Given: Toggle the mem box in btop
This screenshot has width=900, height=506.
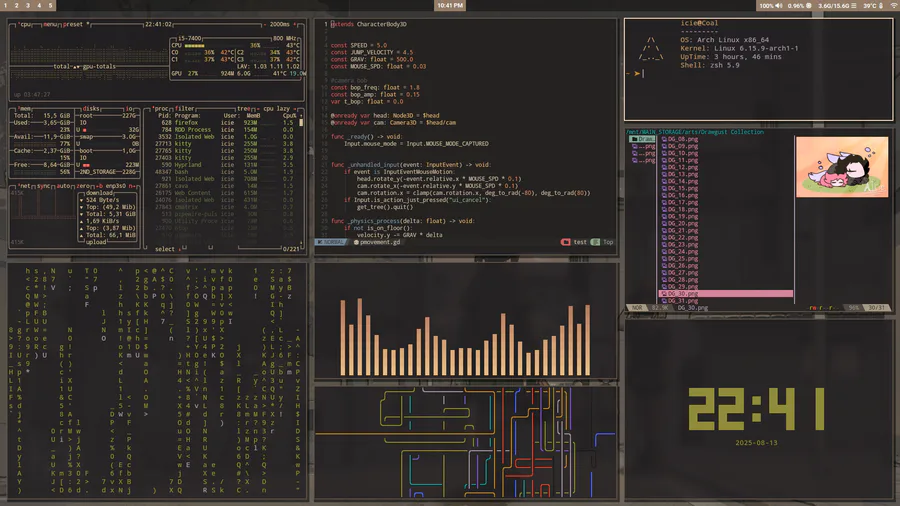Looking at the screenshot, I should [x=25, y=108].
